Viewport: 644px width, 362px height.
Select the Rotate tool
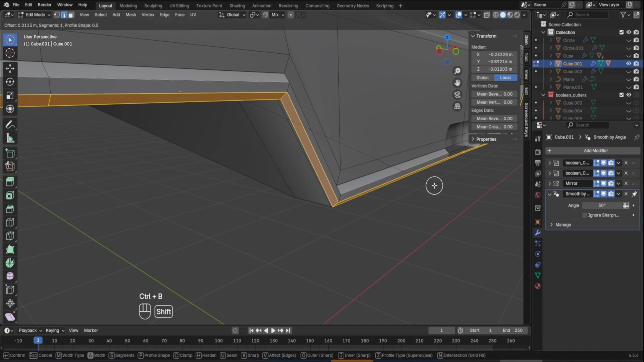10,82
